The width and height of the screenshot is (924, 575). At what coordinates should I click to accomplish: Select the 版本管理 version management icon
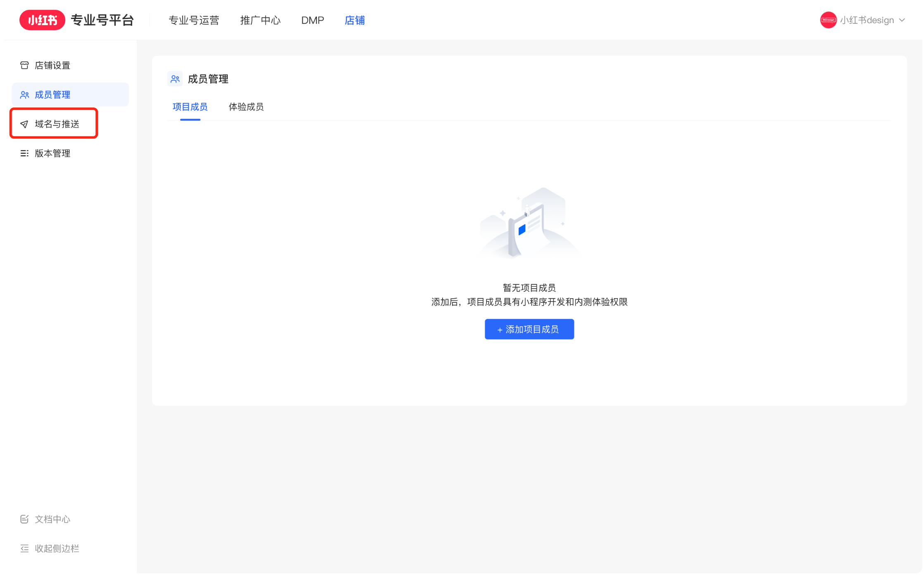[x=24, y=153]
